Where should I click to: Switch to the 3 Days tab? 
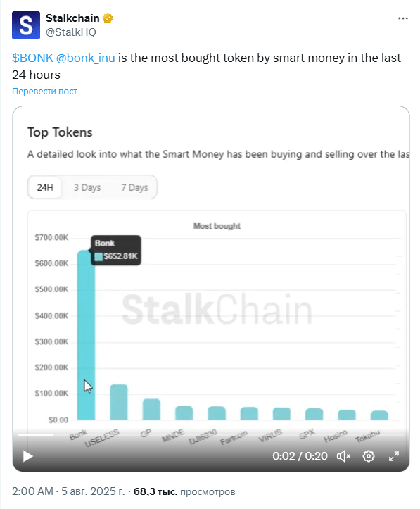click(87, 187)
